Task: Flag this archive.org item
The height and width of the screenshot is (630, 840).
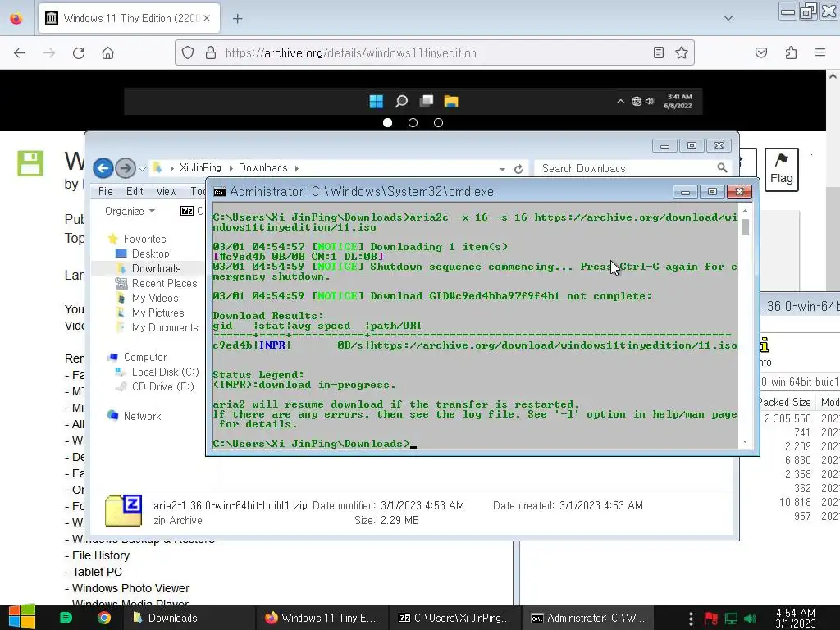Action: pyautogui.click(x=782, y=170)
